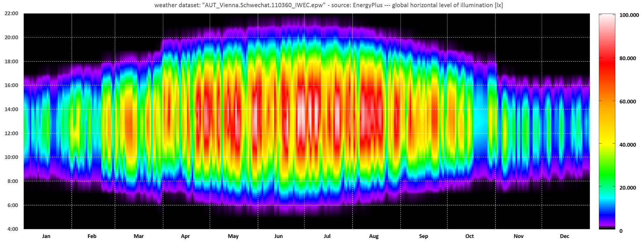Screen dimensions: 644x244
Task: Click the '4:00' y-axis label
Action: click(x=13, y=229)
